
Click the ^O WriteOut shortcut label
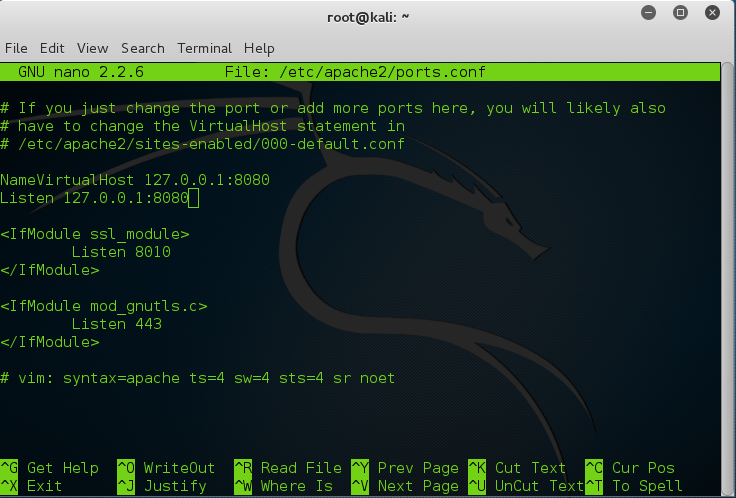[x=166, y=468]
